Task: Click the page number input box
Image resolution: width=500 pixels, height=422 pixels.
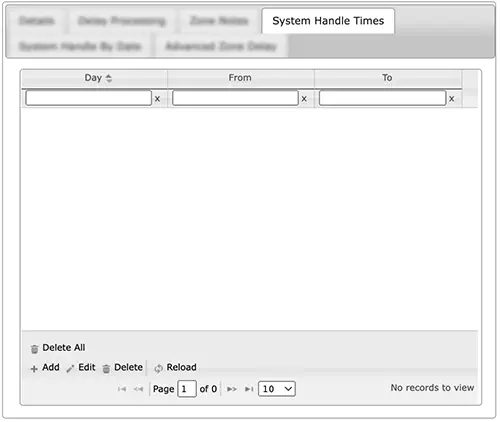Action: pyautogui.click(x=187, y=389)
